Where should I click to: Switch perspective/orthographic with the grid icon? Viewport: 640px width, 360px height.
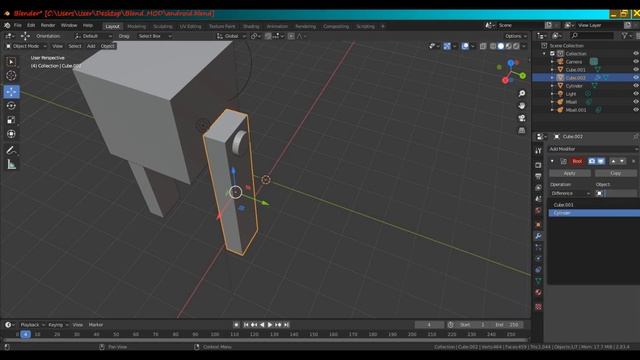(x=522, y=131)
